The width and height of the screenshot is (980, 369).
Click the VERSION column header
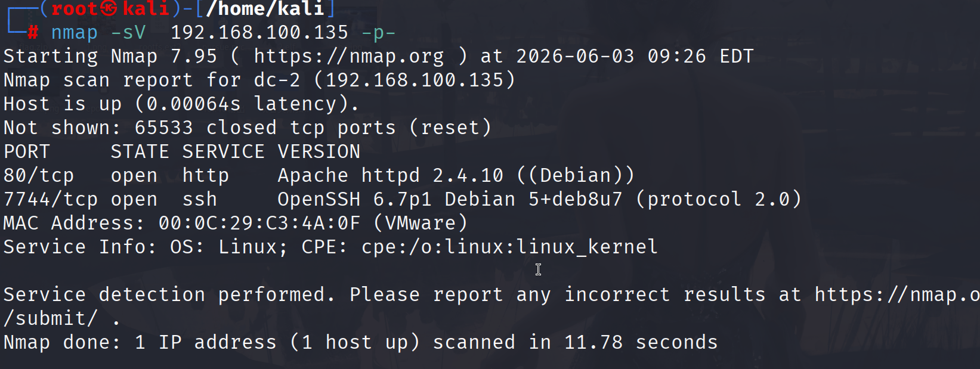pos(319,151)
